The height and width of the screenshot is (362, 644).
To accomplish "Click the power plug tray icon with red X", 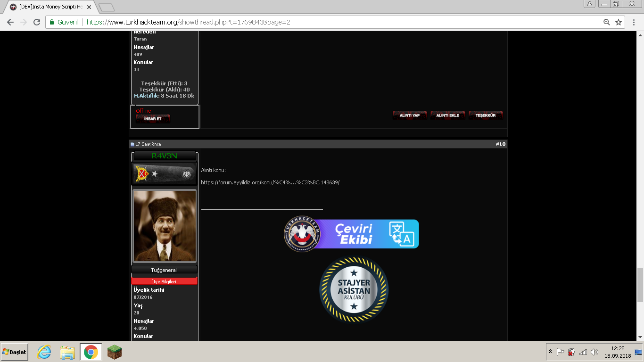I will (x=571, y=352).
